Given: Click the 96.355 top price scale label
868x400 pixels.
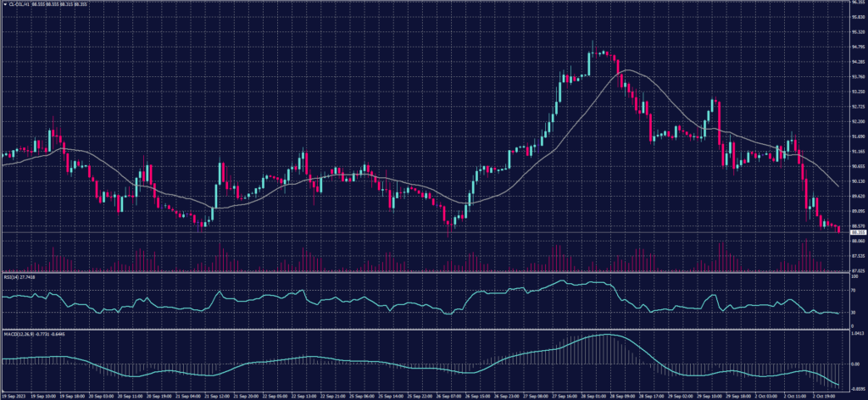Looking at the screenshot, I should [857, 3].
